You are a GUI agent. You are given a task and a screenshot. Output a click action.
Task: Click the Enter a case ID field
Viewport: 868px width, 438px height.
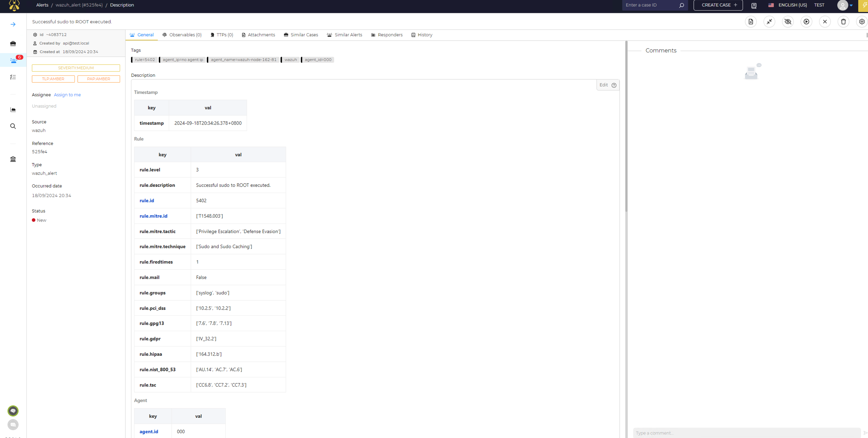pos(650,5)
